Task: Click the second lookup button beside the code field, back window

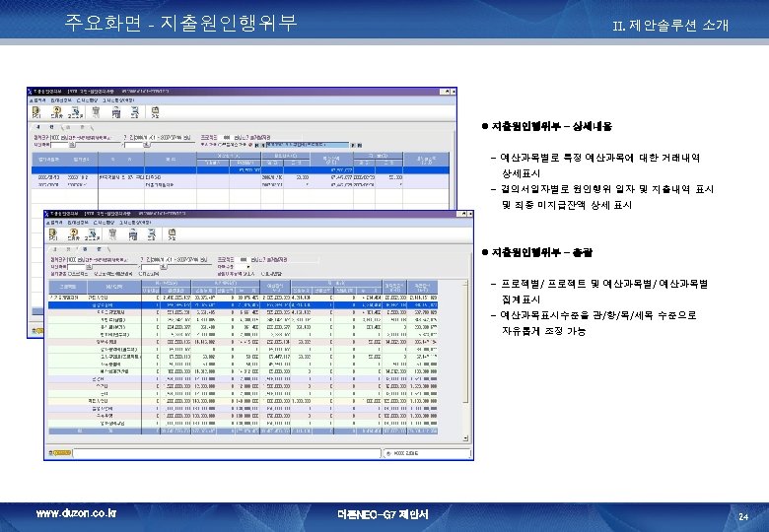Action: point(146,145)
